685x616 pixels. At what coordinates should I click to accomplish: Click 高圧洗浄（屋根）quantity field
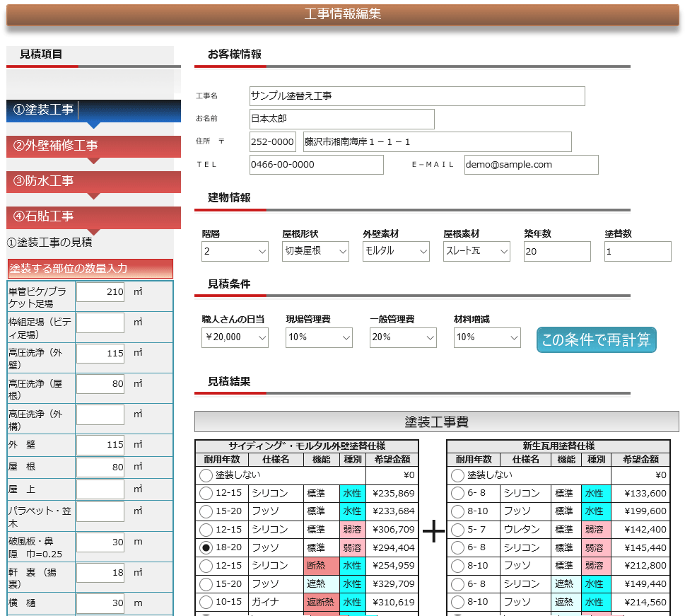100,384
